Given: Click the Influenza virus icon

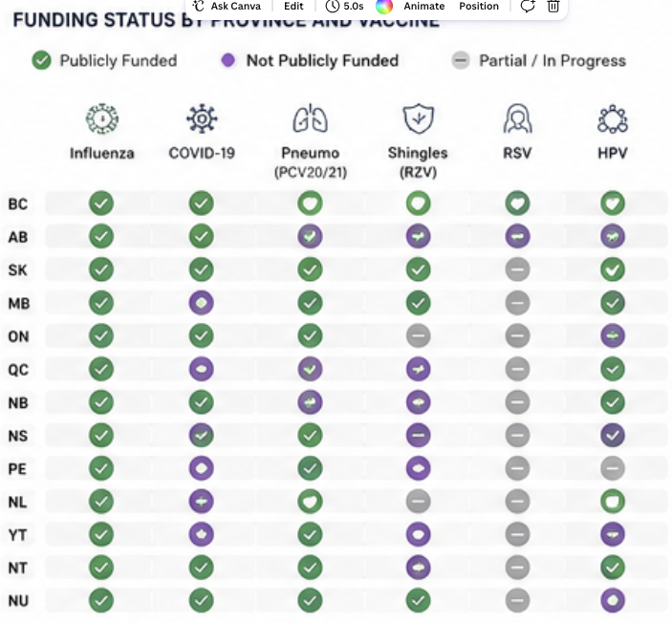Looking at the screenshot, I should [x=102, y=118].
